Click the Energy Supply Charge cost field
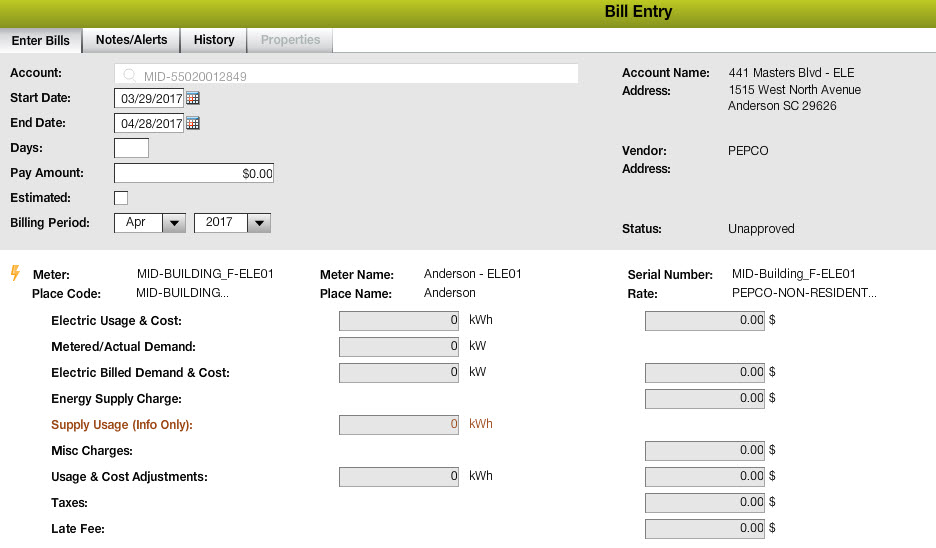Viewport: 936px width, 548px height. (704, 399)
